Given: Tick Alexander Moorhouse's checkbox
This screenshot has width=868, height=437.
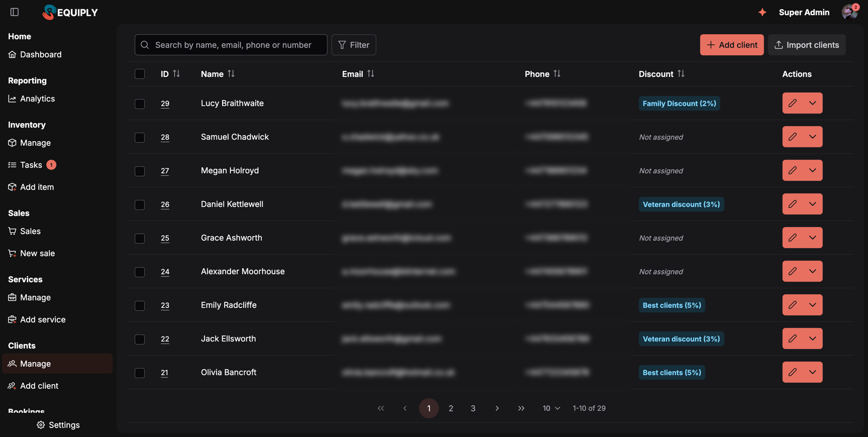Looking at the screenshot, I should (140, 272).
